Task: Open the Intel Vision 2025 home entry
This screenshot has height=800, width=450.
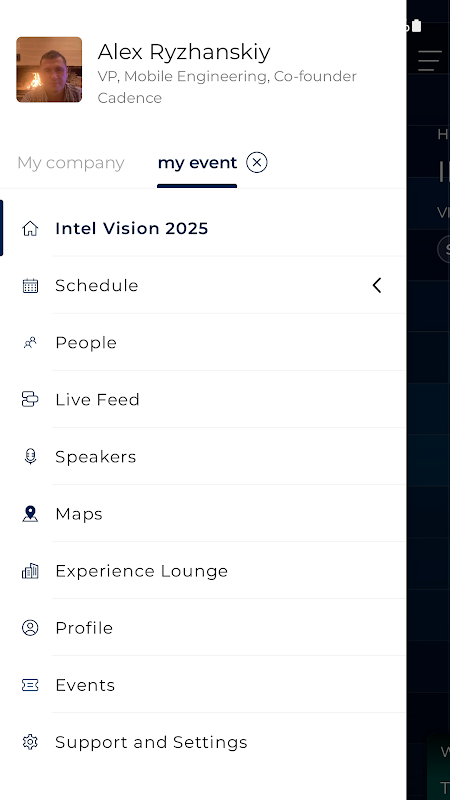Action: (204, 229)
